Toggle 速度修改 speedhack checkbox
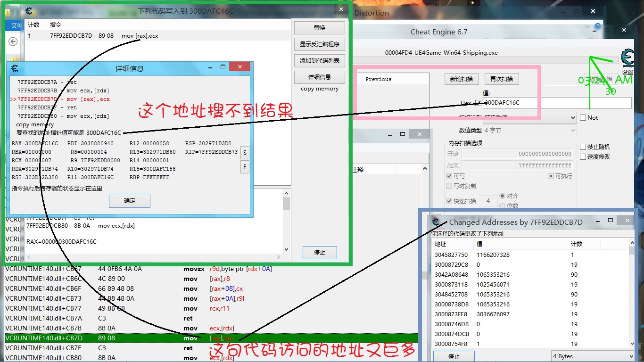 point(583,156)
